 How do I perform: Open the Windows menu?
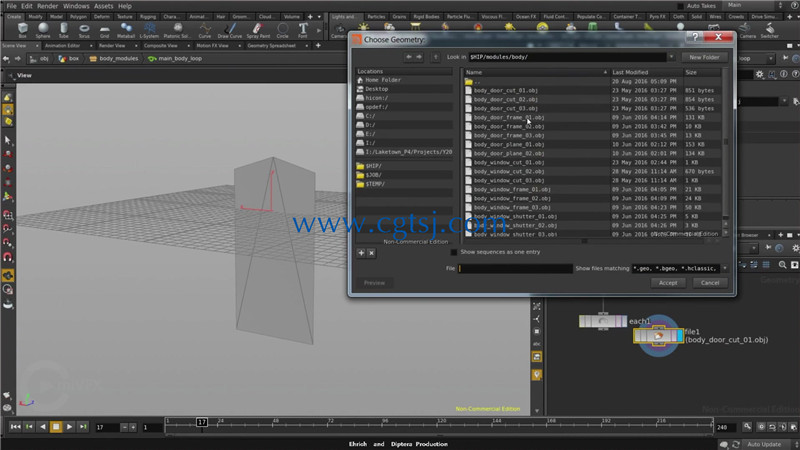76,6
